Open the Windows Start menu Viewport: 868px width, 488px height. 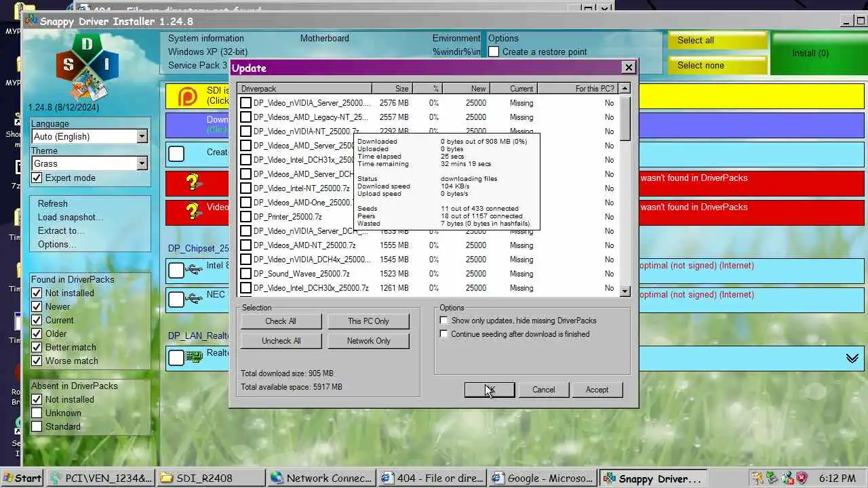coord(22,478)
